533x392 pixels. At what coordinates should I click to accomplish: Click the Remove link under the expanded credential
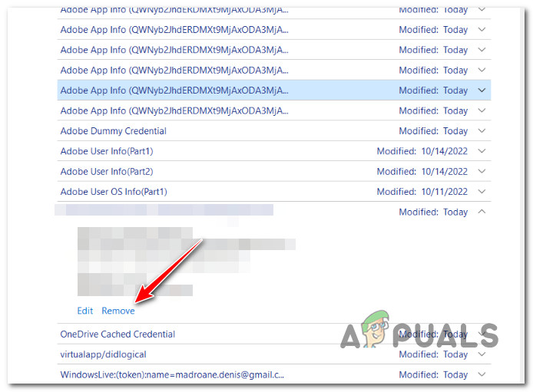[118, 311]
